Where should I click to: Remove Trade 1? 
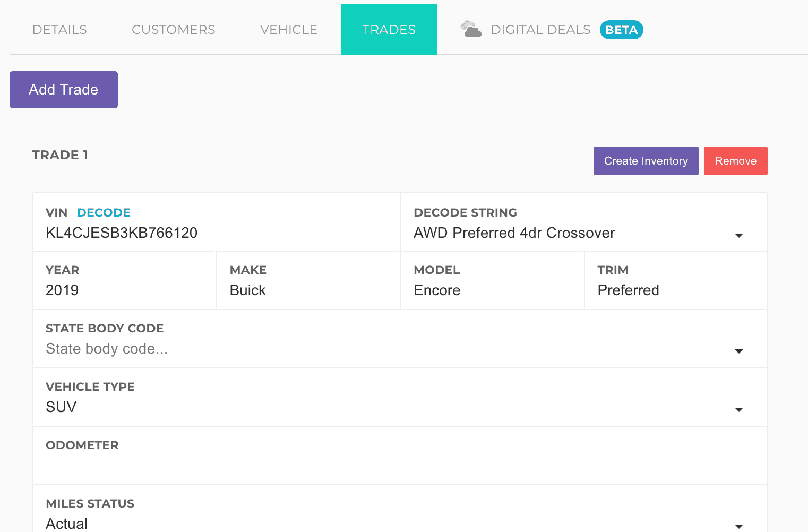coord(735,161)
